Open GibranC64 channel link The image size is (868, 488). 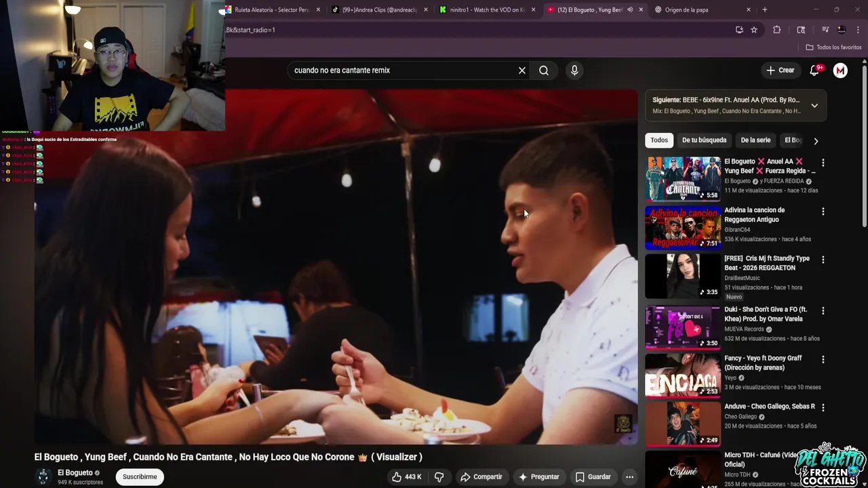(737, 230)
